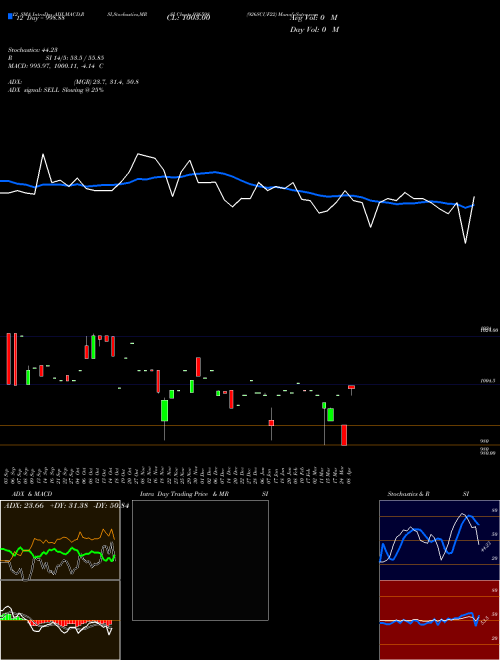
Task: Open the blue Stochastics chart panel
Action: (x=439, y=540)
